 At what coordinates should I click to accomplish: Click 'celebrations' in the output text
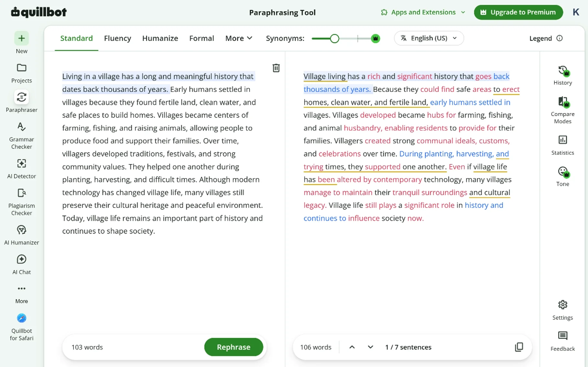[339, 154]
